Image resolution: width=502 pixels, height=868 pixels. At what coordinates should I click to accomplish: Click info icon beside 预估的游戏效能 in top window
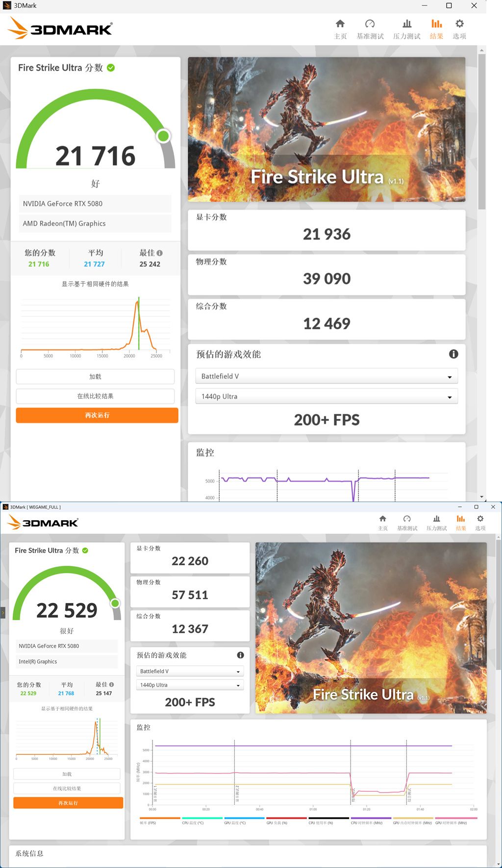[x=453, y=354]
